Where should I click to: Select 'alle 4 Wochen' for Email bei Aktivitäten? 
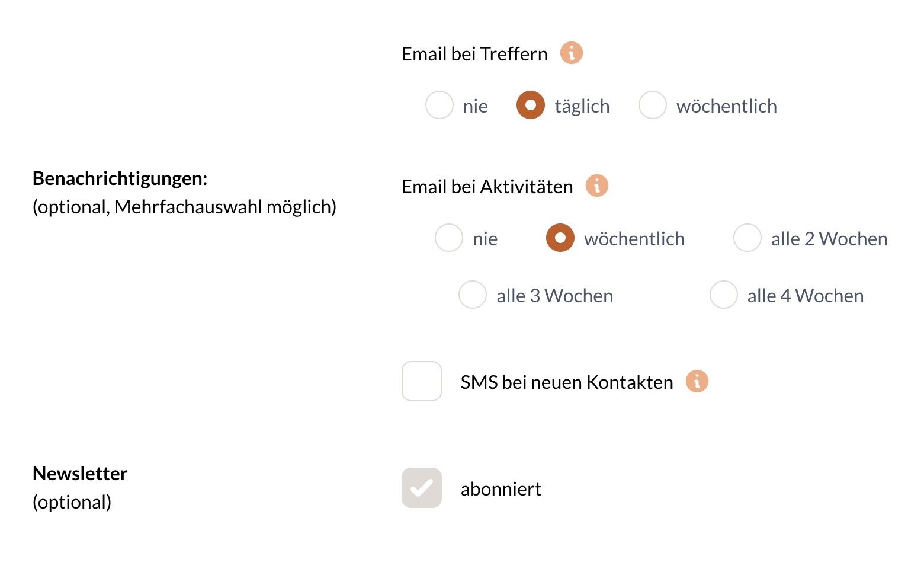[x=723, y=295]
